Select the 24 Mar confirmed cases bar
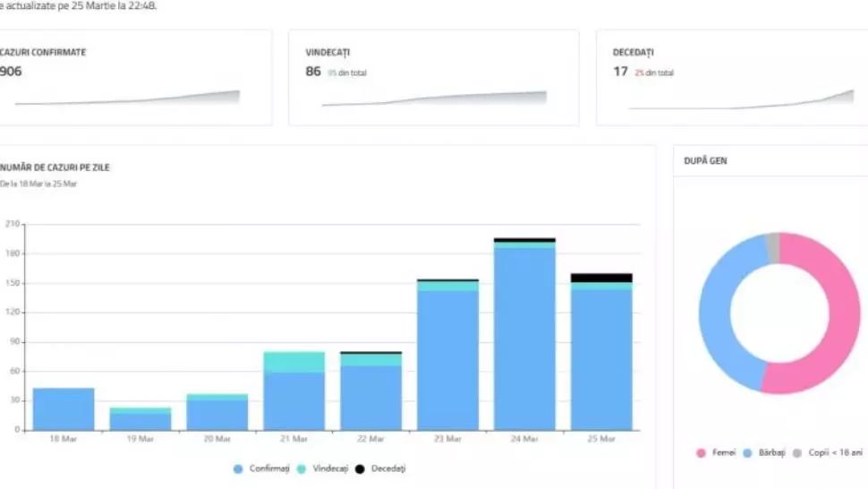This screenshot has width=868, height=489. click(524, 339)
